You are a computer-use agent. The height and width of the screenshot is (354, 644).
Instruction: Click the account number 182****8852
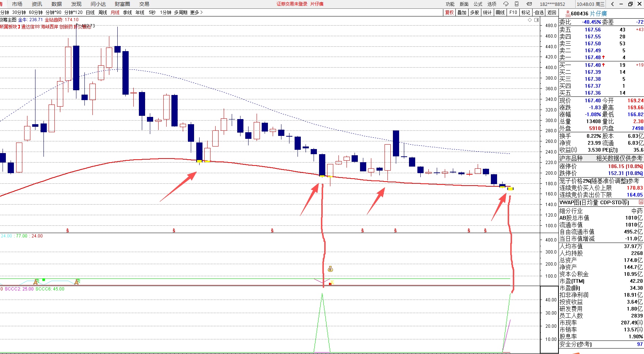pyautogui.click(x=552, y=4)
